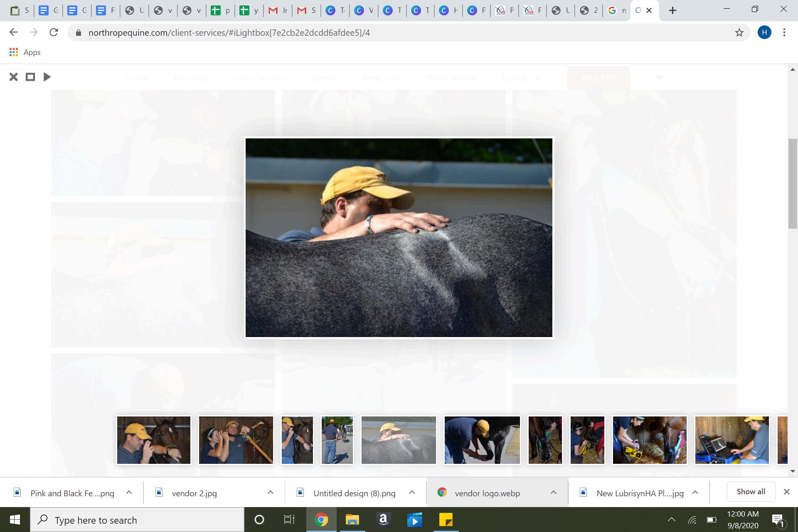798x532 pixels.
Task: Bookmark this page with the star icon
Action: pyautogui.click(x=739, y=32)
